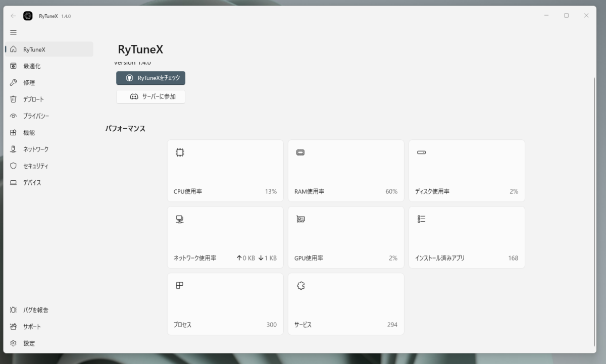Open the デバイス section
Image resolution: width=606 pixels, height=364 pixels.
click(x=49, y=183)
